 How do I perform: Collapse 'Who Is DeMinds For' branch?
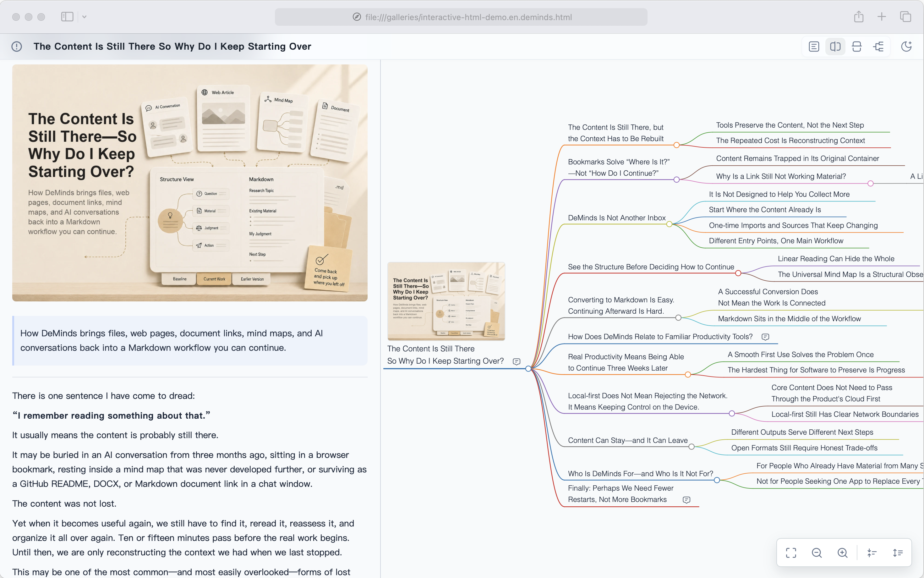[x=717, y=480]
